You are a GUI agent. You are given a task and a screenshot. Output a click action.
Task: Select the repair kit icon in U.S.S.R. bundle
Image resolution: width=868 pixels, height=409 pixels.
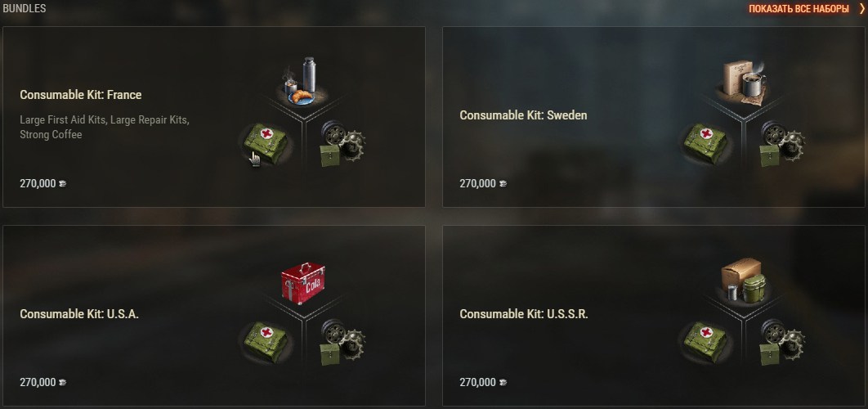coord(781,343)
